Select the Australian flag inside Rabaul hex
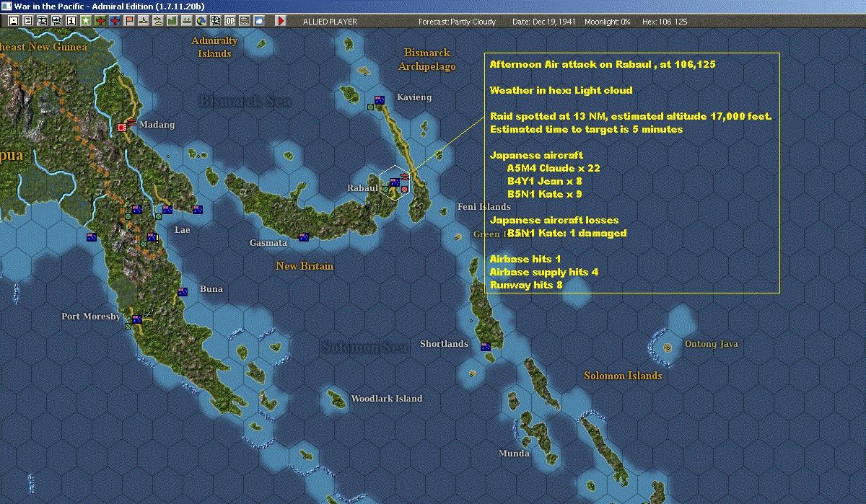Image resolution: width=866 pixels, height=504 pixels. coord(395,182)
